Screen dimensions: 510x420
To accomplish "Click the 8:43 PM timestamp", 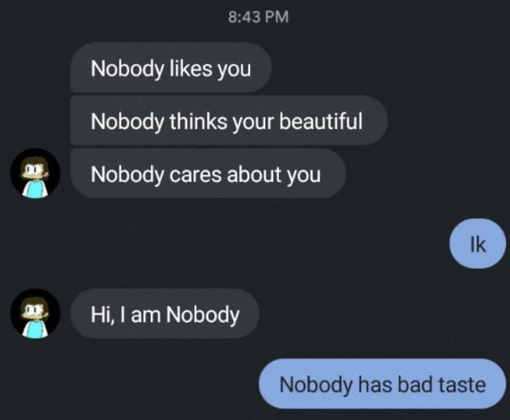I will coord(258,17).
